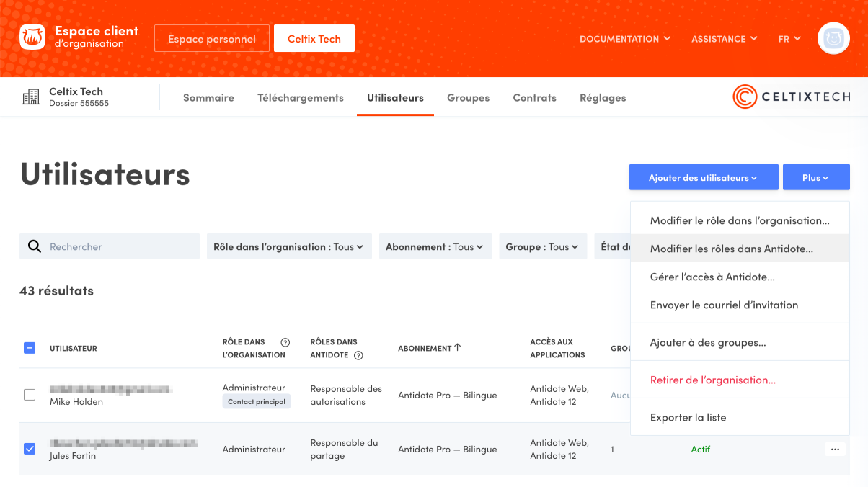Click the Espace personnel button
Image resolution: width=868 pixels, height=487 pixels.
tap(212, 39)
